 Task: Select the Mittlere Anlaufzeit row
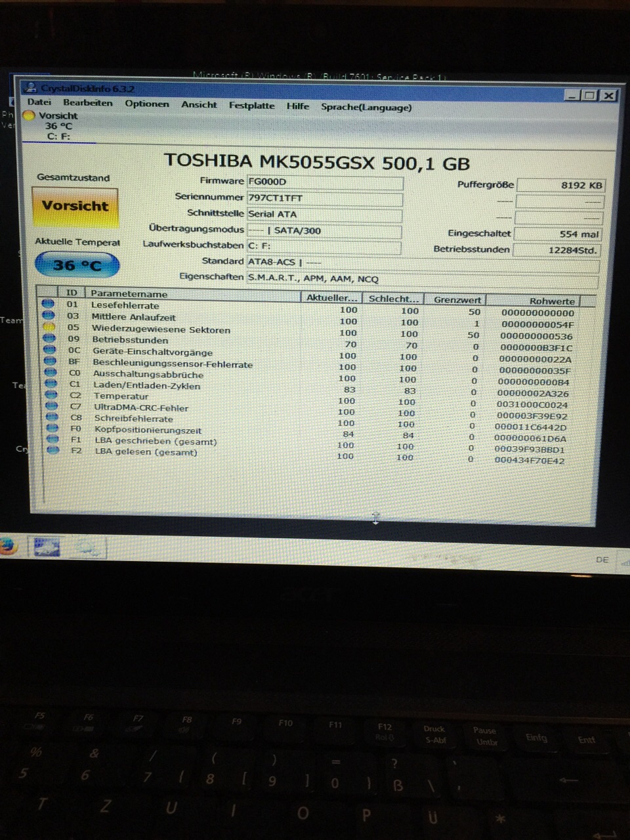pyautogui.click(x=307, y=319)
